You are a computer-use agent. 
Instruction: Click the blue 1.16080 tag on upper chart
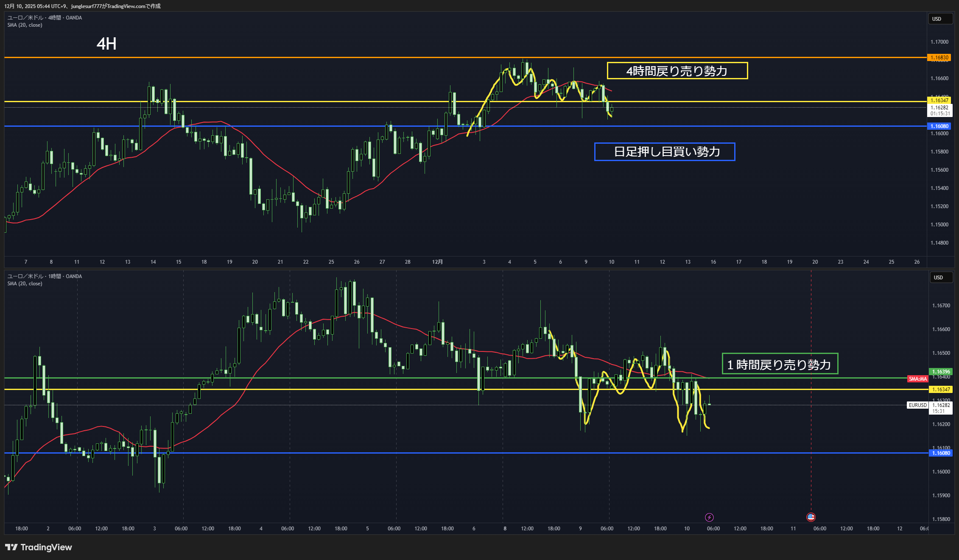[x=939, y=126]
